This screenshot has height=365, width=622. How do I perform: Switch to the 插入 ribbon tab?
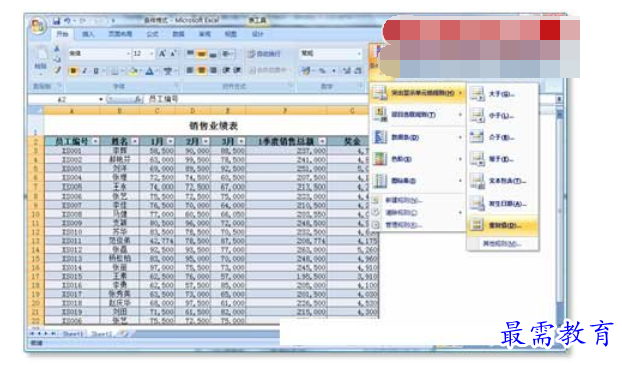(88, 35)
